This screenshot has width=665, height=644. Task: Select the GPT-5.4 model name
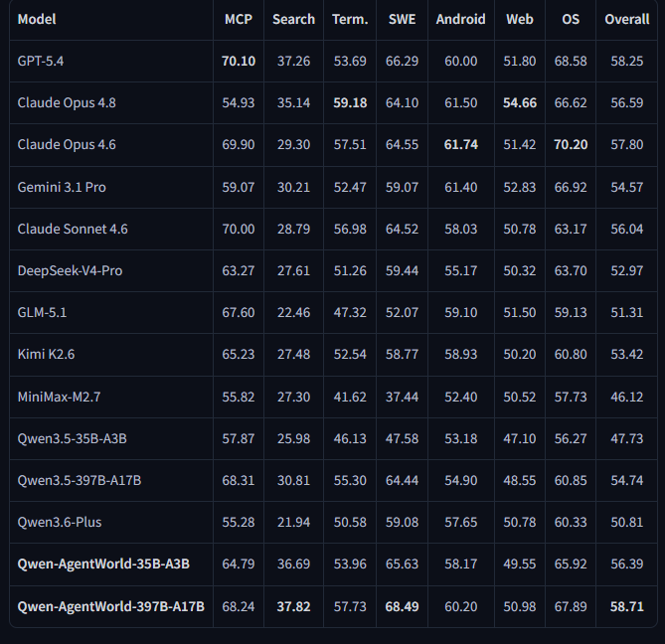click(41, 61)
